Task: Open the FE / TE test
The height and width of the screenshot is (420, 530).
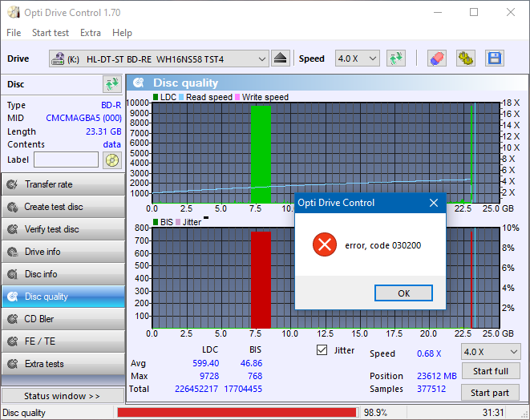Action: tap(63, 341)
